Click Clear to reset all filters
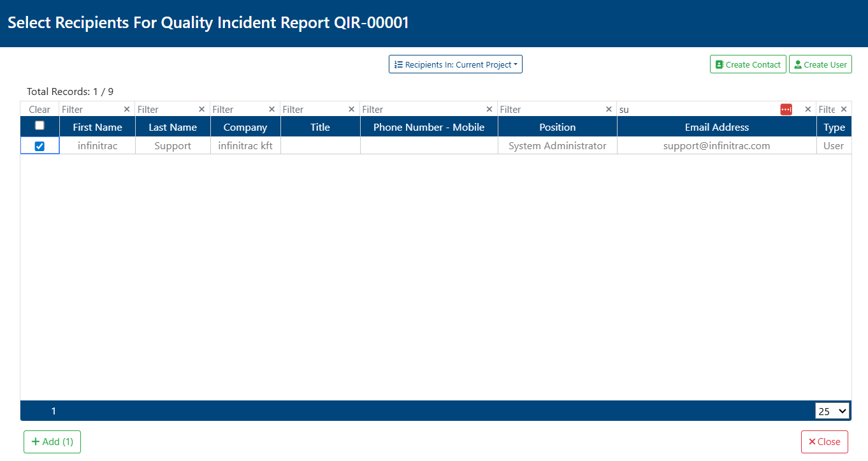The image size is (868, 461). click(x=40, y=110)
